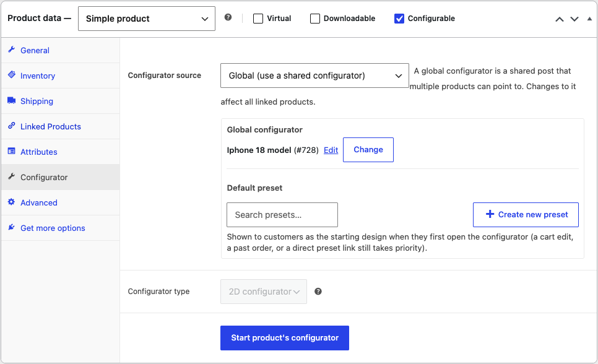Click the Configurator source label
This screenshot has height=364, width=598.
(x=165, y=75)
